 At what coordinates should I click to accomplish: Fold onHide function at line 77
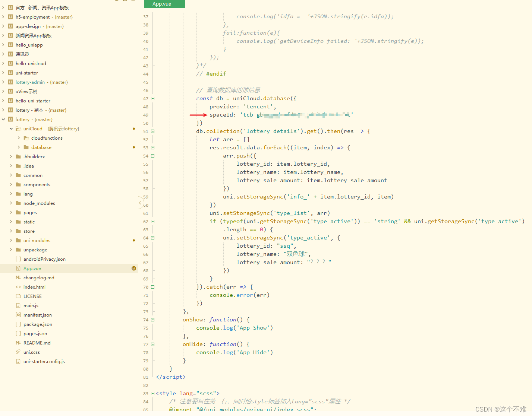[x=153, y=344]
